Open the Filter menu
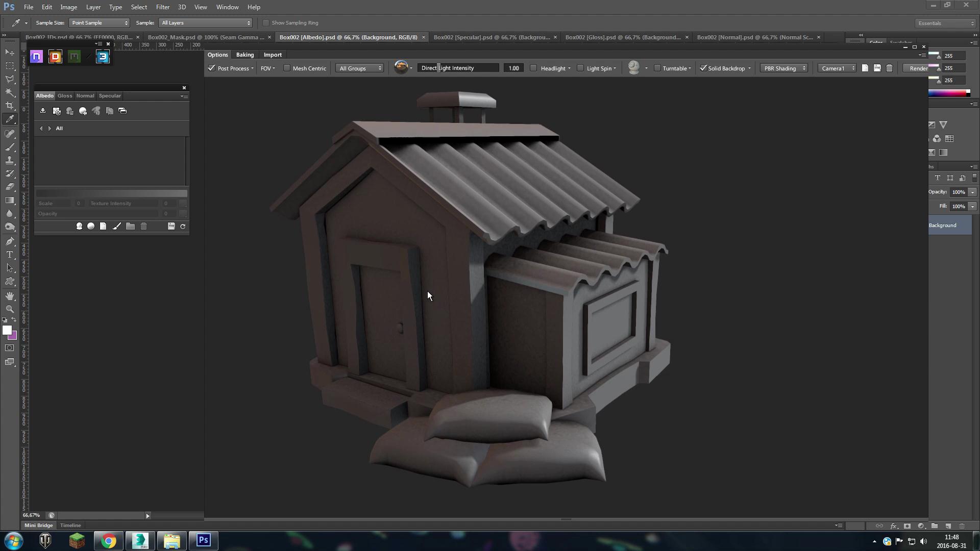The image size is (980, 551). (162, 7)
